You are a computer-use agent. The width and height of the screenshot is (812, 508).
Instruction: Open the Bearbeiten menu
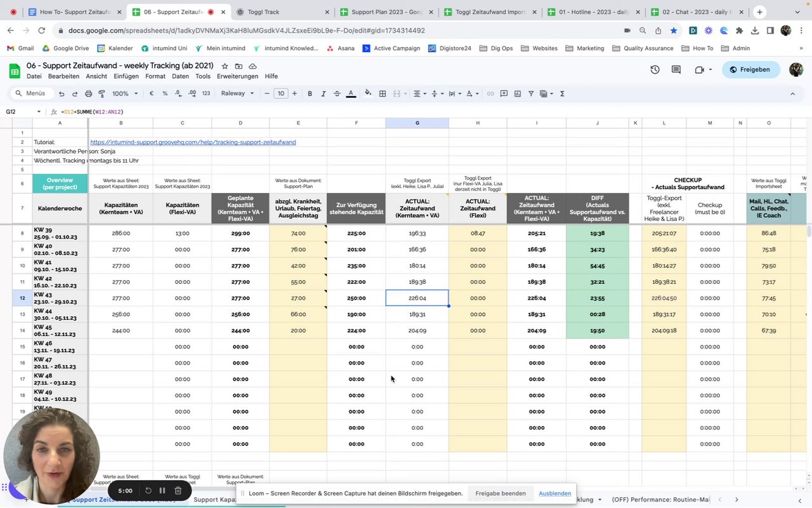pos(63,76)
